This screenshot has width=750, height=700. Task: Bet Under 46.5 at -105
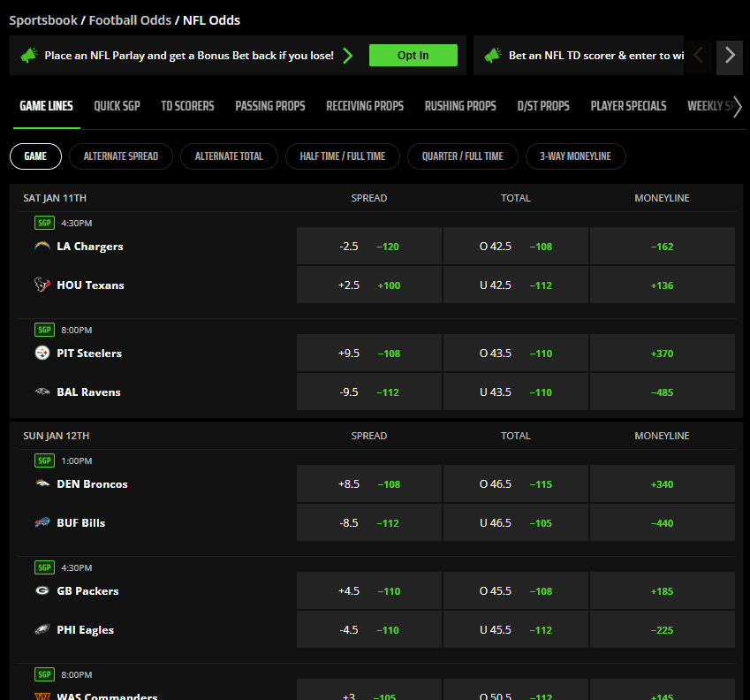516,522
